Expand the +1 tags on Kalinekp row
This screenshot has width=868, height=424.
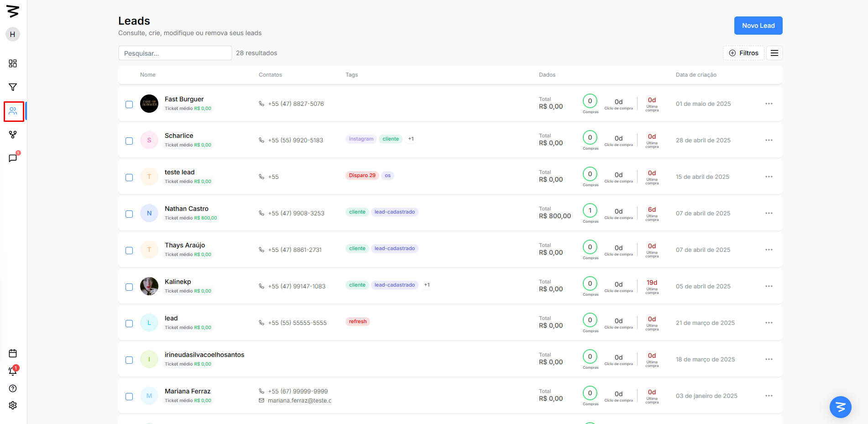click(427, 285)
